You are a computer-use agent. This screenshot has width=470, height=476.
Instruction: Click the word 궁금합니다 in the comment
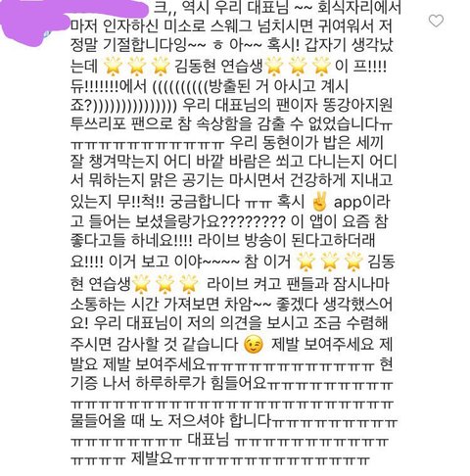click(205, 202)
